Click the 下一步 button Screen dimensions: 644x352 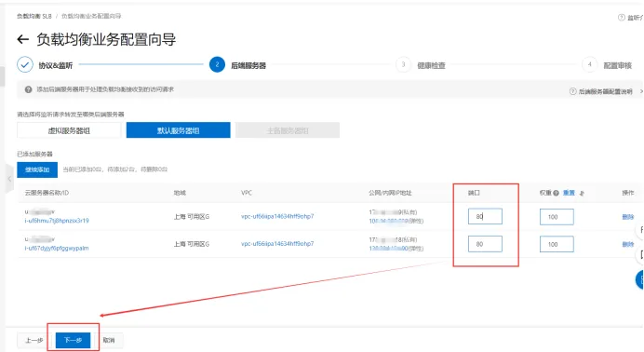(x=74, y=340)
